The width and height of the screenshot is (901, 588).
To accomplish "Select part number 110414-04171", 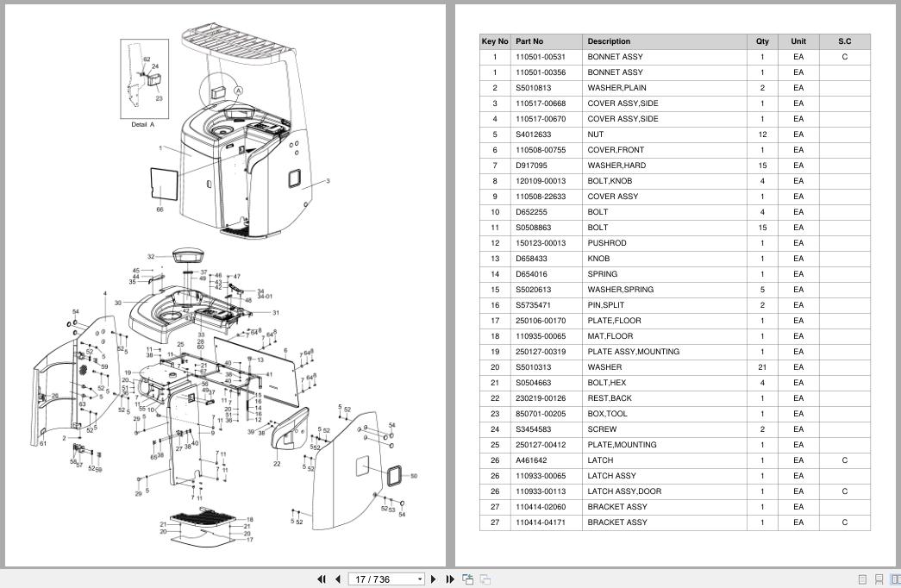I will (540, 522).
